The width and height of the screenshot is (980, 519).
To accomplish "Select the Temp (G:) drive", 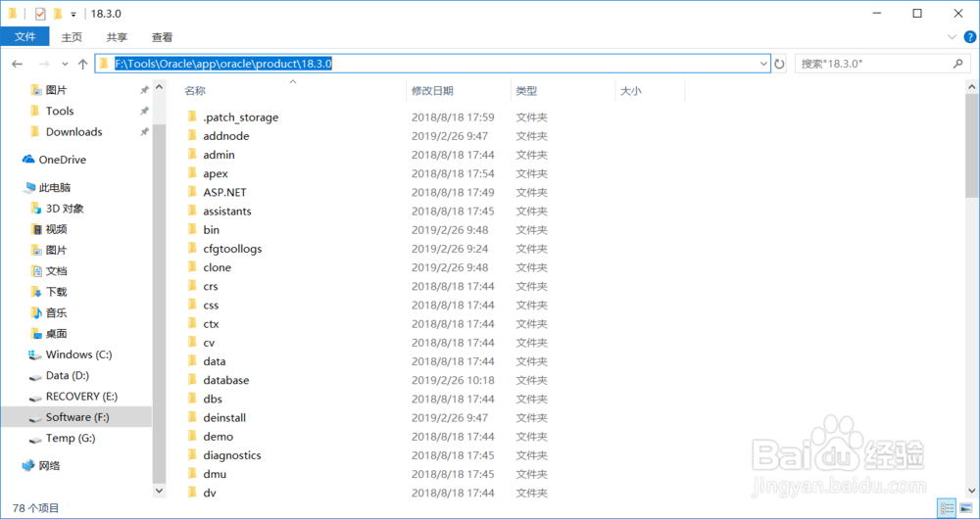I will point(70,438).
